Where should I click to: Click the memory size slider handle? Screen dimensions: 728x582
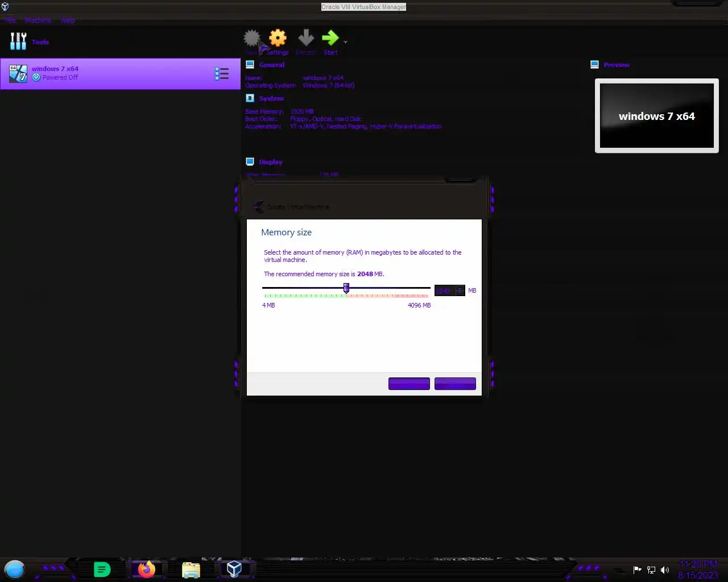(x=346, y=288)
